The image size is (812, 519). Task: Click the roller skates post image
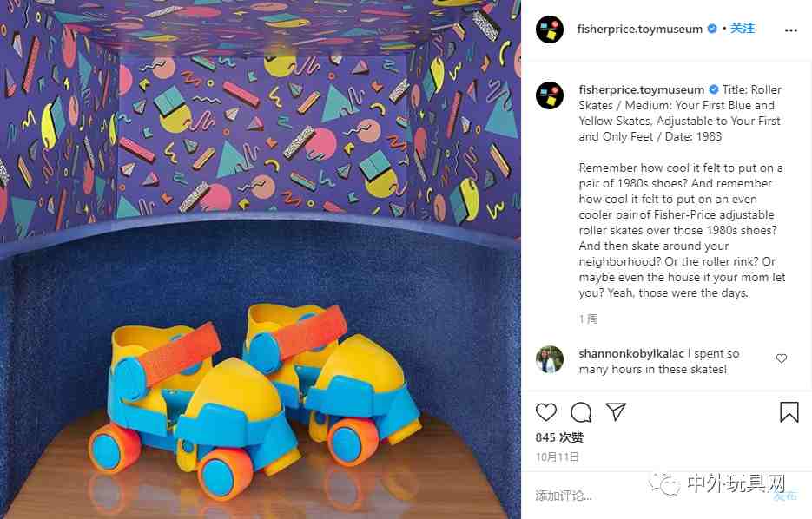(x=261, y=259)
